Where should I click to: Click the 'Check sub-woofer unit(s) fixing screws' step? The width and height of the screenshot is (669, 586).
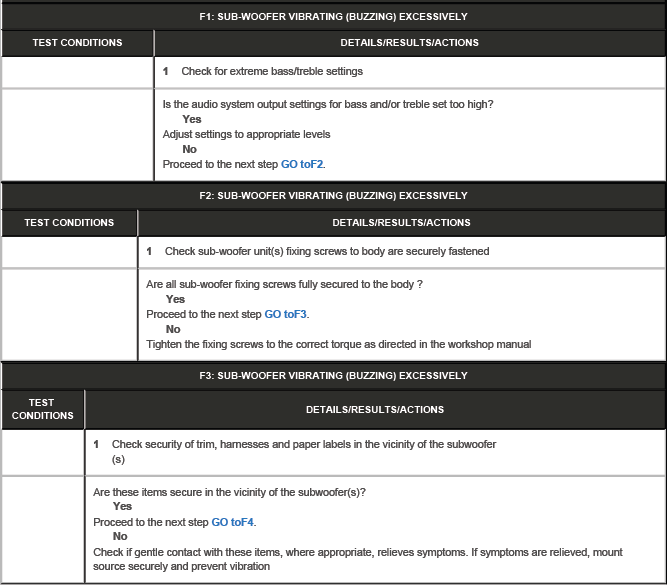(327, 252)
